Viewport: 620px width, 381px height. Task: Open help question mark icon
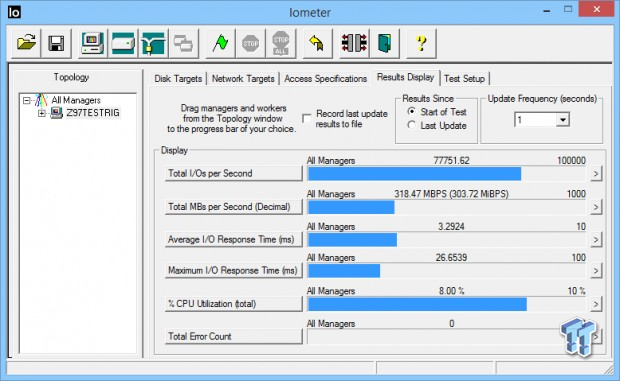point(422,43)
